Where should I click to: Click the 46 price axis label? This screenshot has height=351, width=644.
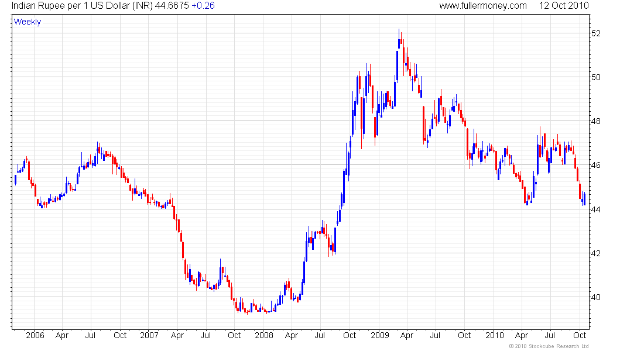(x=596, y=165)
